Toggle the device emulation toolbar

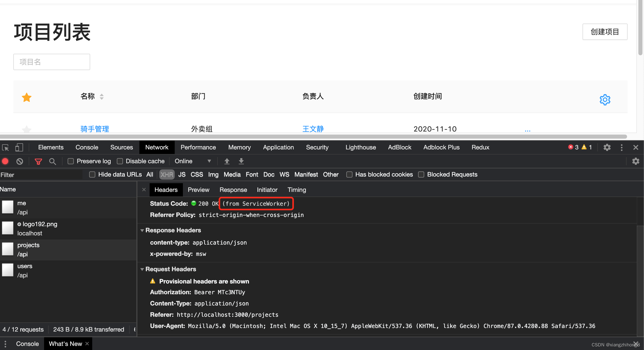pos(19,147)
